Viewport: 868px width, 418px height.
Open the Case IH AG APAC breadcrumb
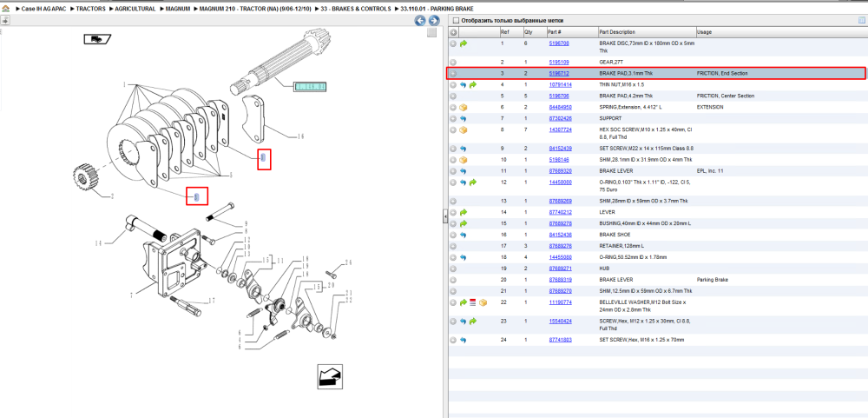[x=43, y=10]
